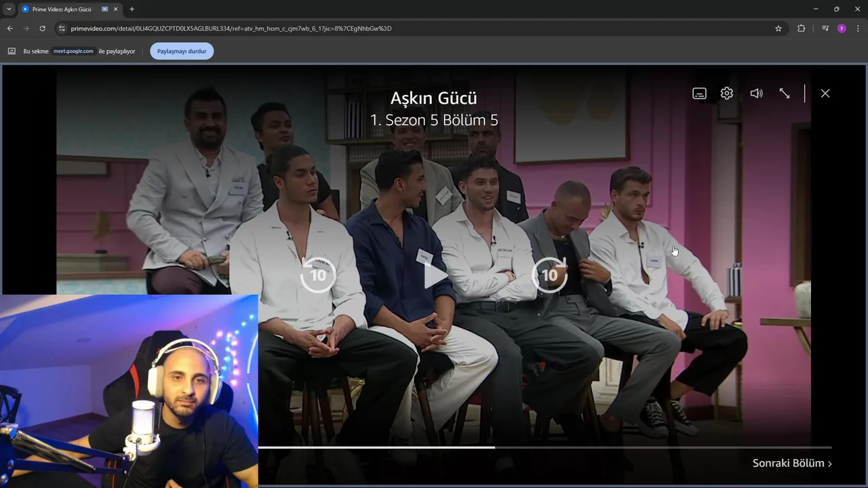
Task: Rewind 10 seconds
Action: click(318, 274)
